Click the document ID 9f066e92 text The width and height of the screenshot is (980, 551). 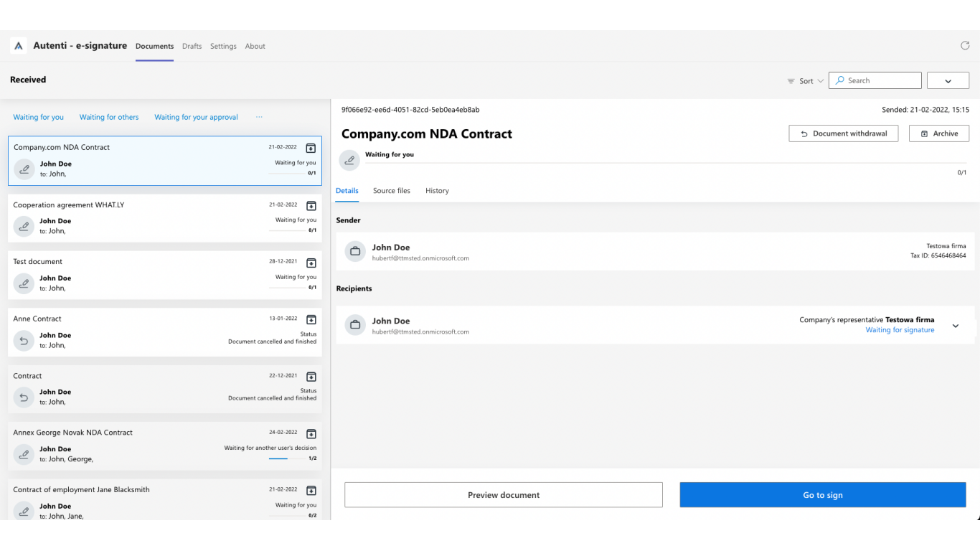410,110
